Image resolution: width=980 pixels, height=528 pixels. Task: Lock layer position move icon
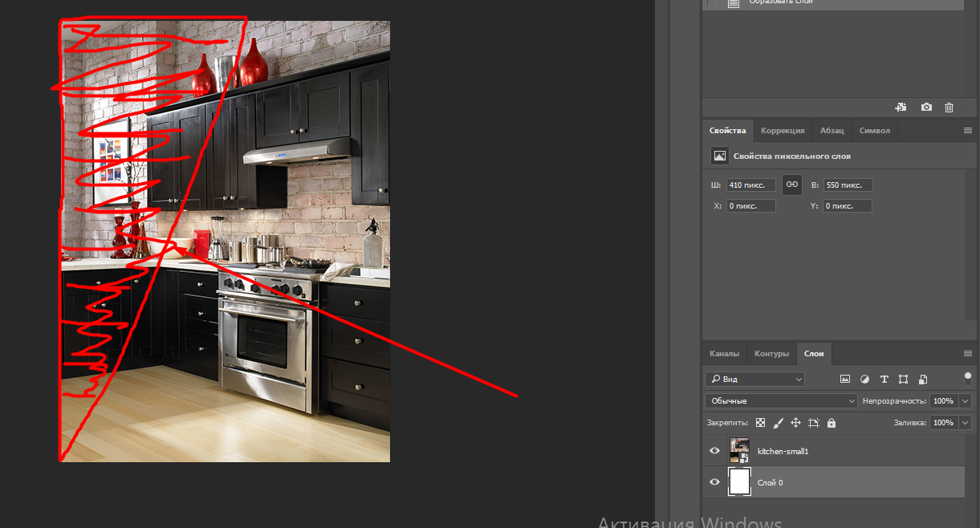tap(795, 422)
